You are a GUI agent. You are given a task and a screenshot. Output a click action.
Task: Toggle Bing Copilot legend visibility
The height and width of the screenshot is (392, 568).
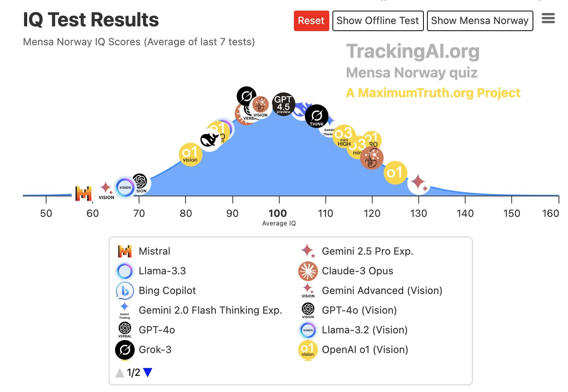pyautogui.click(x=156, y=290)
